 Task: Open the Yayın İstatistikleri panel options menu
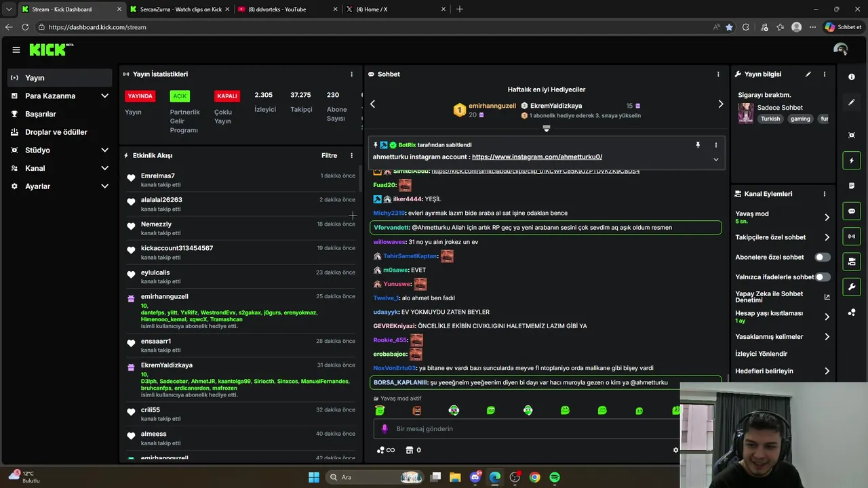(351, 74)
